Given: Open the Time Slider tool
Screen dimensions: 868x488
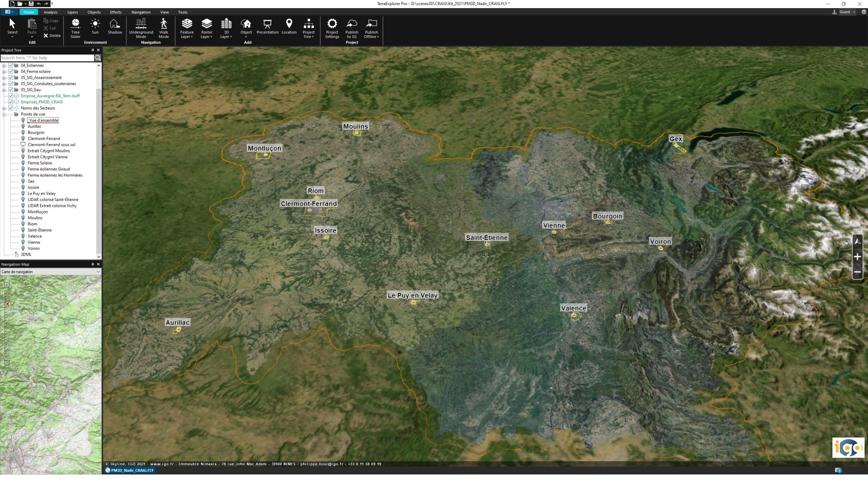Looking at the screenshot, I should [75, 27].
